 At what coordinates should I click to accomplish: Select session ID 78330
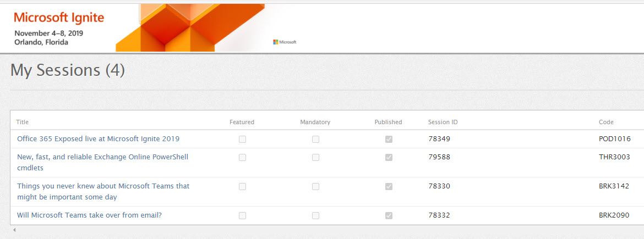(439, 186)
